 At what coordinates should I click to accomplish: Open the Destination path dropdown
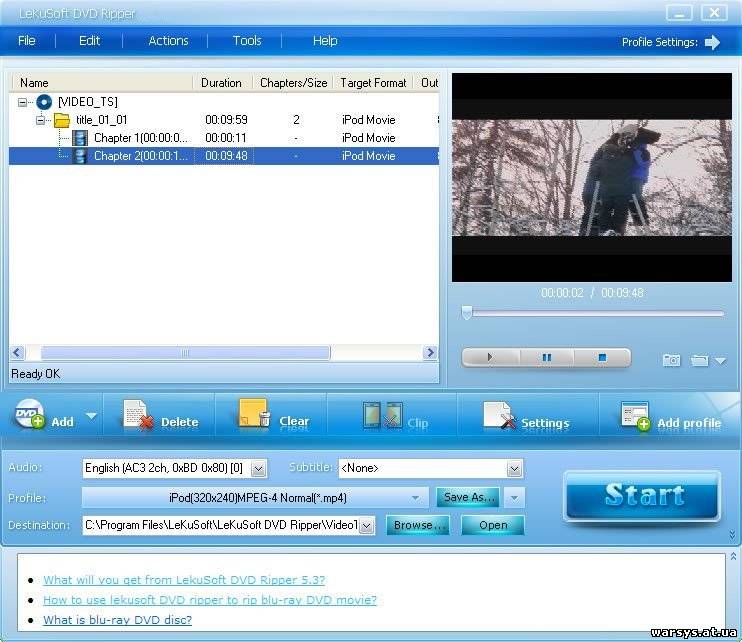click(x=367, y=526)
